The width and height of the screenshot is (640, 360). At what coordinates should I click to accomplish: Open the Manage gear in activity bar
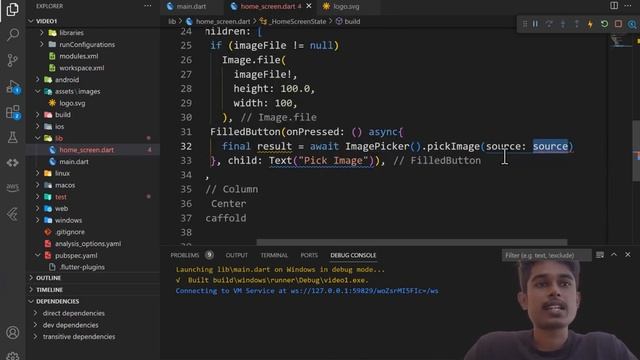[x=13, y=356]
